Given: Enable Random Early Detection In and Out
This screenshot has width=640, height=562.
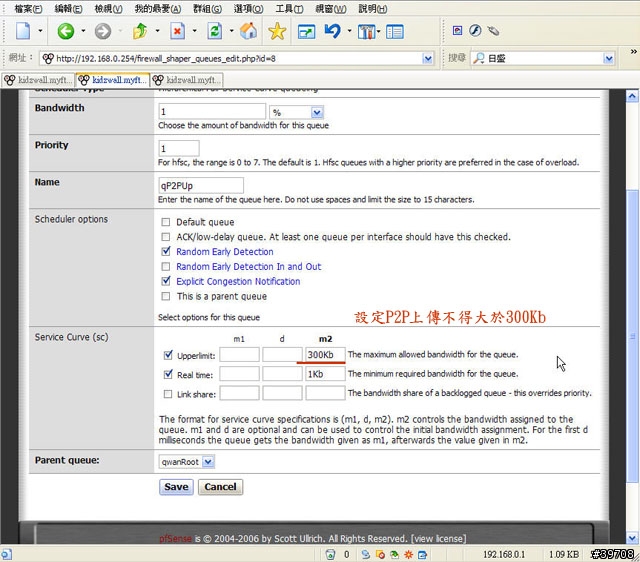Looking at the screenshot, I should 165,267.
